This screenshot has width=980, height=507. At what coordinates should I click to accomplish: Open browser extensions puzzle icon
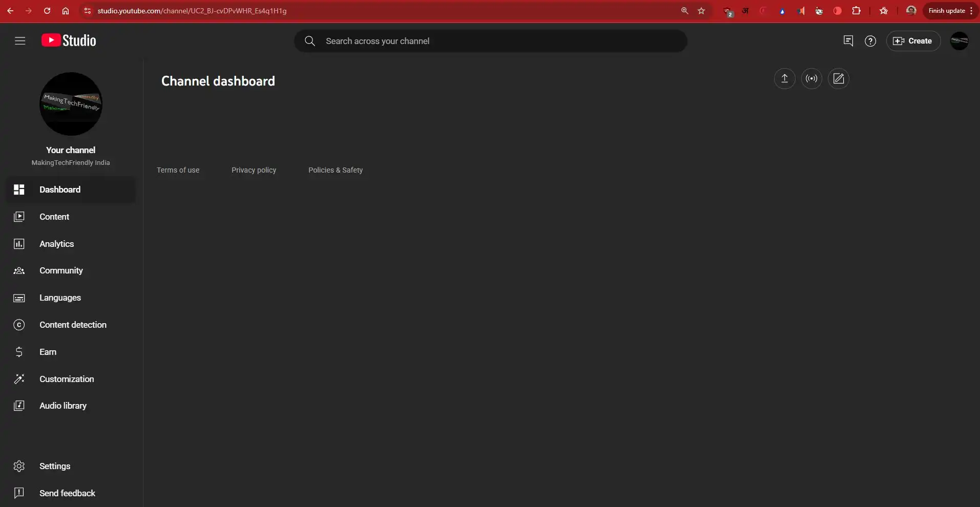click(x=856, y=11)
